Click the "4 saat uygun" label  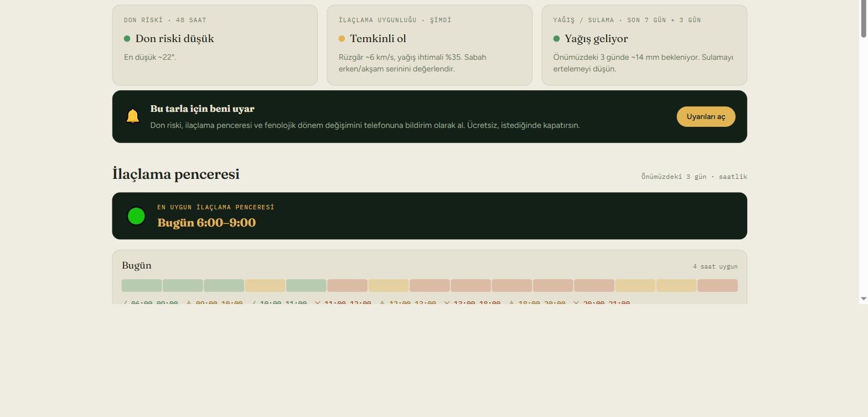(x=715, y=266)
